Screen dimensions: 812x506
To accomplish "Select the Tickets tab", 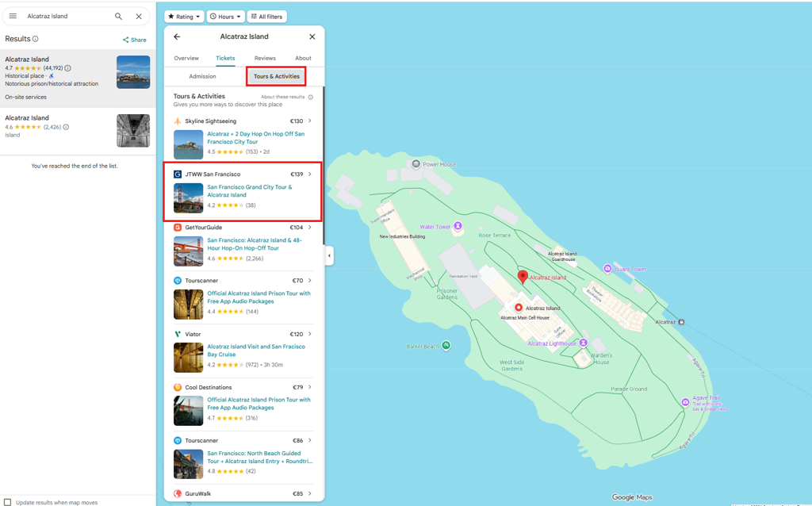I will 225,58.
